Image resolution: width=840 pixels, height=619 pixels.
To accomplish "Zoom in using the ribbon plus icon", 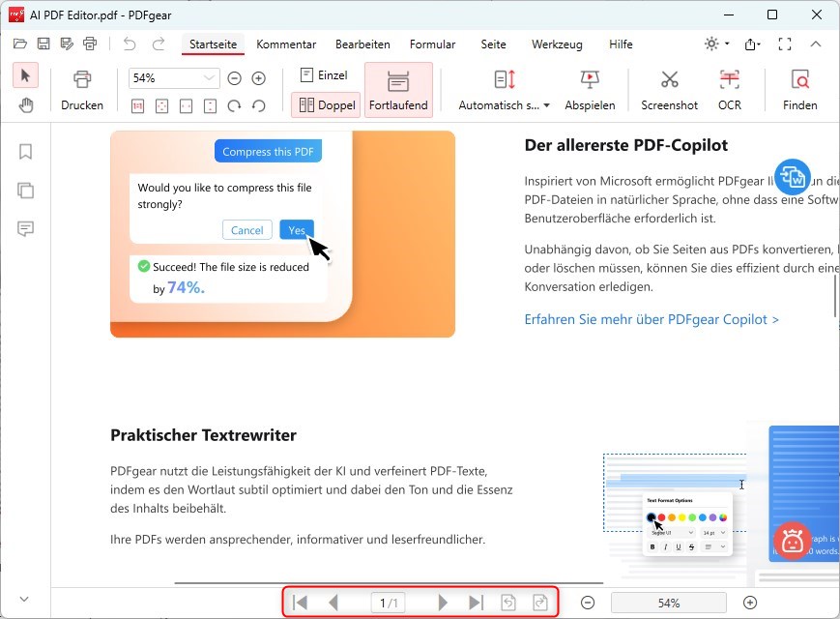I will tap(259, 78).
